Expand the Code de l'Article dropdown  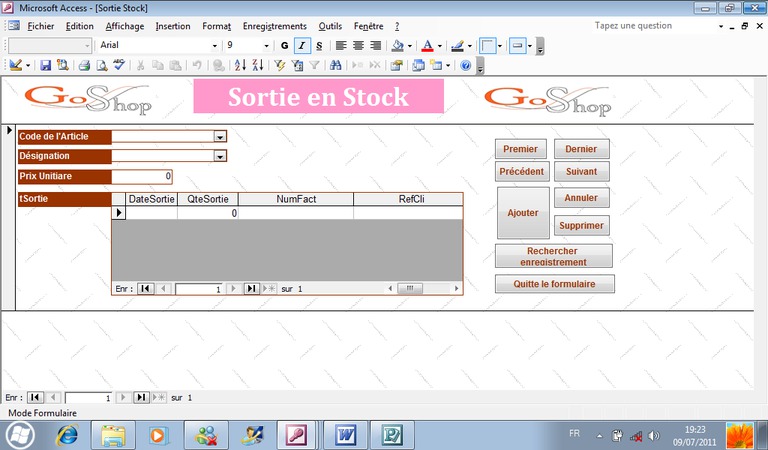point(221,136)
